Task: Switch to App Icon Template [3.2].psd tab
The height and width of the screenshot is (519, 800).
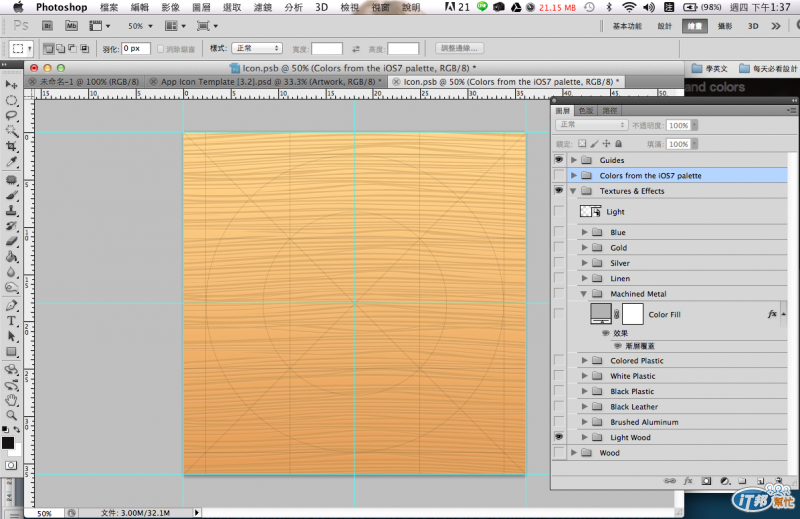Action: [264, 81]
